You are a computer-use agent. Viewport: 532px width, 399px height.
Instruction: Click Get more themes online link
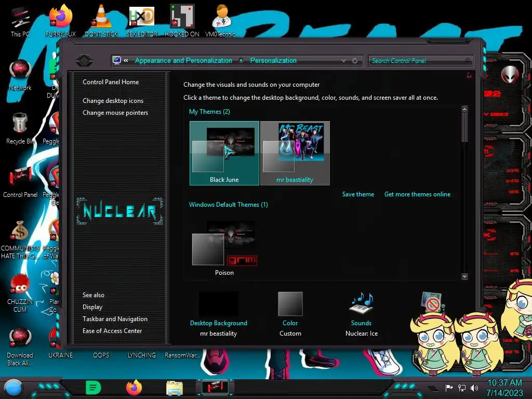point(417,194)
